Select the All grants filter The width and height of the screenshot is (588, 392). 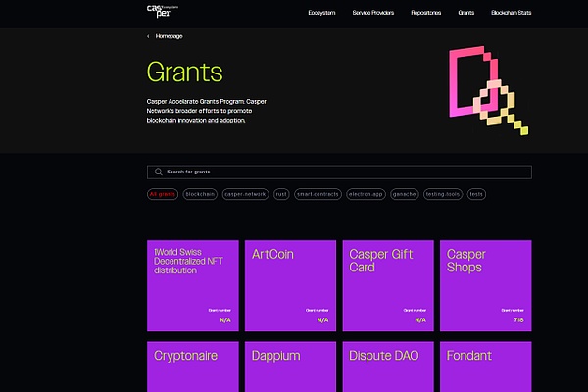162,194
